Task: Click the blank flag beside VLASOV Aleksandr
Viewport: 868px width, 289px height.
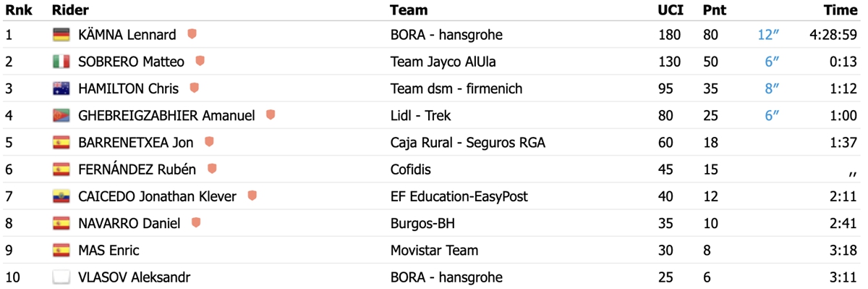Action: [x=61, y=277]
